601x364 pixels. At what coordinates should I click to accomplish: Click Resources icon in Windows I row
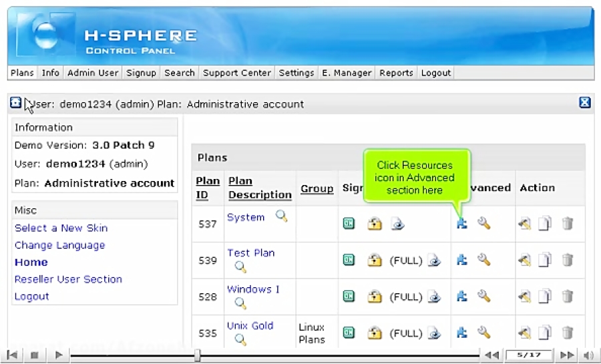pyautogui.click(x=461, y=296)
